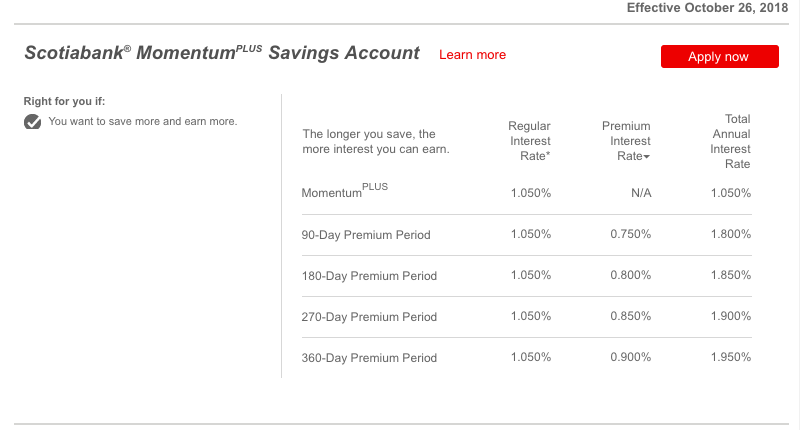This screenshot has height=430, width=800.
Task: Click the Effective October 26, 2018 text
Action: (706, 8)
